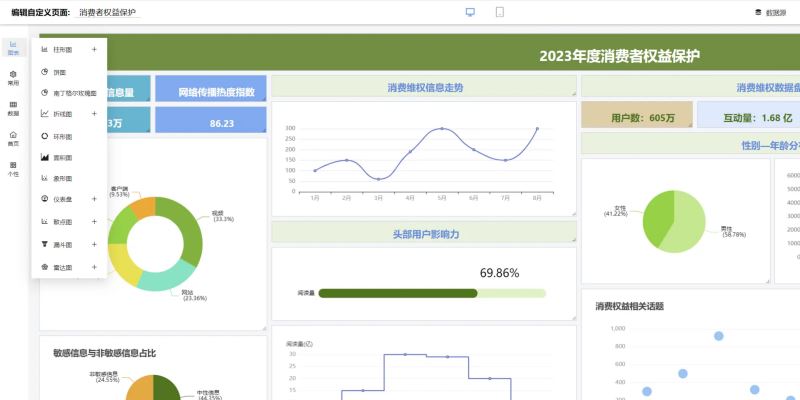Viewport: 800px width, 400px height.
Task: Select the 折线图 line chart icon
Action: click(x=44, y=114)
